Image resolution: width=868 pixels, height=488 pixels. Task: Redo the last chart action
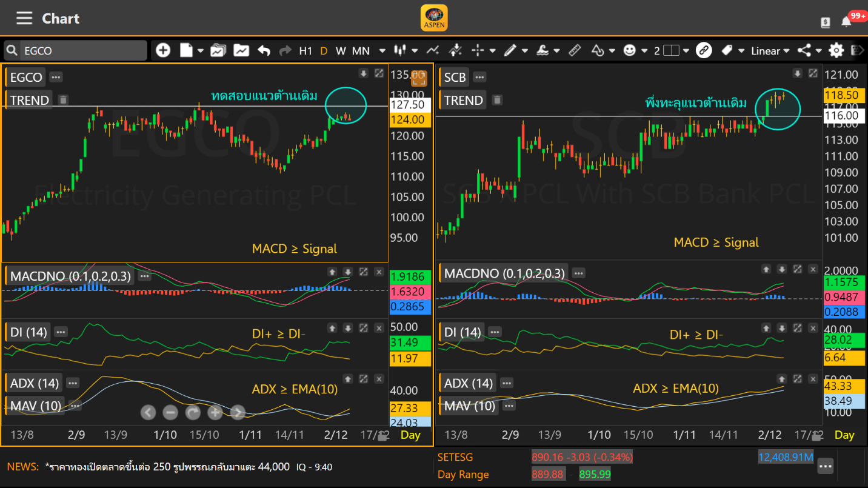tap(285, 50)
